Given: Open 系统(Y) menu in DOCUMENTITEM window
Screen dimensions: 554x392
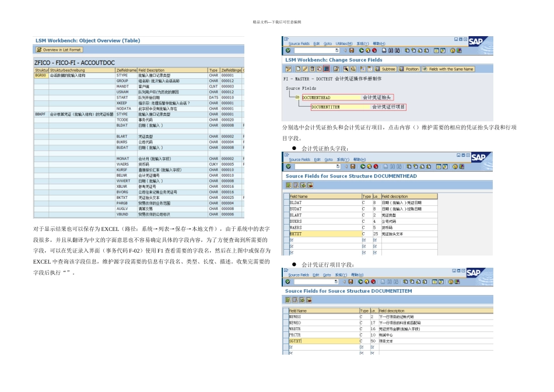Looking at the screenshot, I should [341, 275].
